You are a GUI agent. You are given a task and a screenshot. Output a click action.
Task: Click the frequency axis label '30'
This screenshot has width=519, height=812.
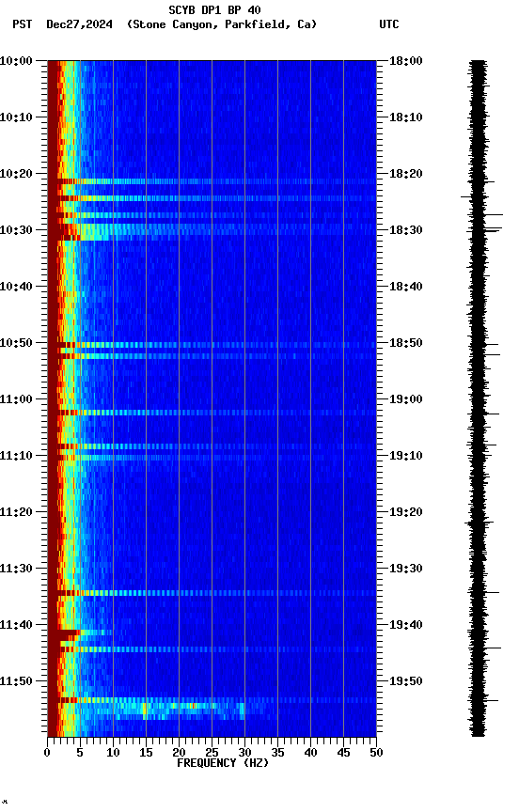[x=244, y=753]
